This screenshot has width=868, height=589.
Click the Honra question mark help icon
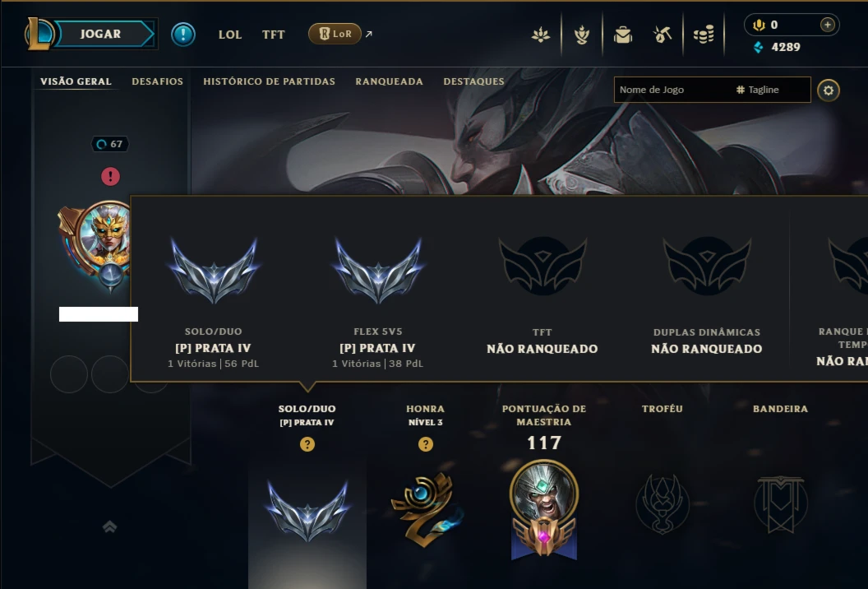pyautogui.click(x=425, y=444)
